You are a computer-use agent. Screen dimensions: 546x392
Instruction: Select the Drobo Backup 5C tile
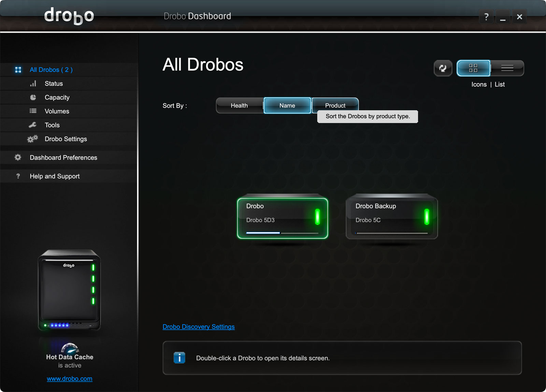pyautogui.click(x=391, y=217)
